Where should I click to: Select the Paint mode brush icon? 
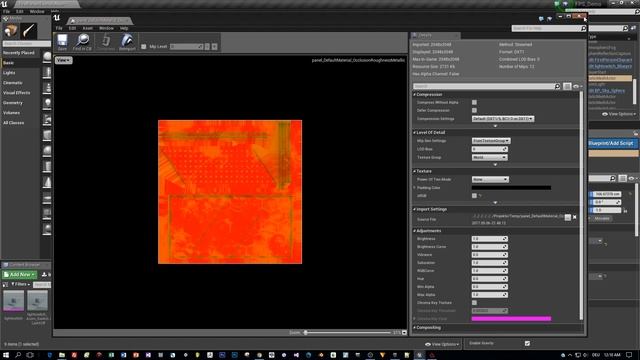(x=29, y=31)
